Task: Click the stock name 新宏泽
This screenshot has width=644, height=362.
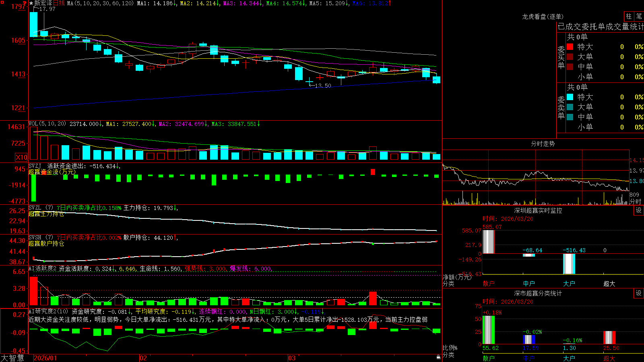Action: pyautogui.click(x=43, y=3)
